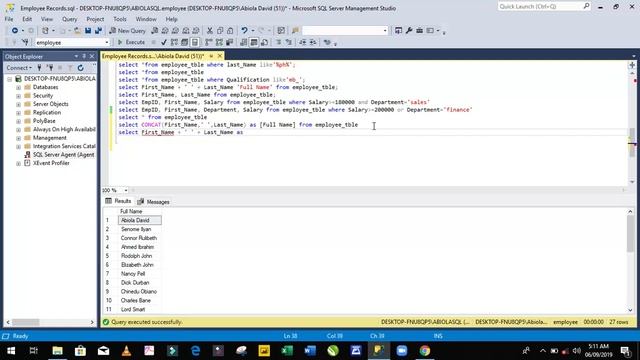Open the File menu
640x360 pixels.
[9, 19]
